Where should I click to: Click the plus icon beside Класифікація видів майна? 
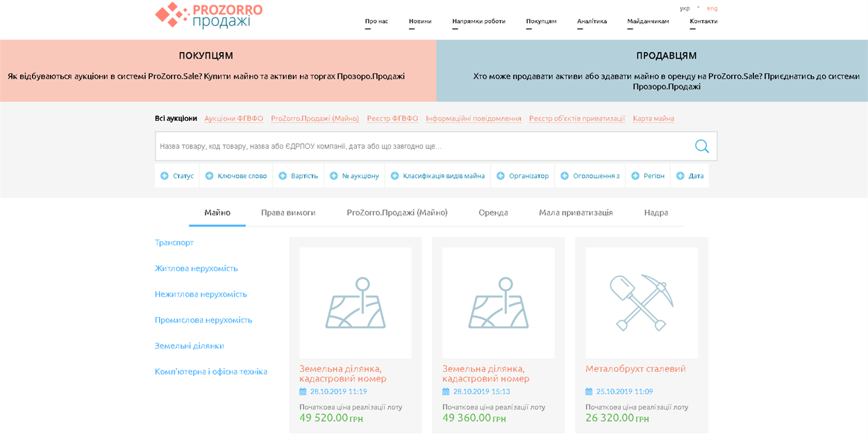point(394,176)
